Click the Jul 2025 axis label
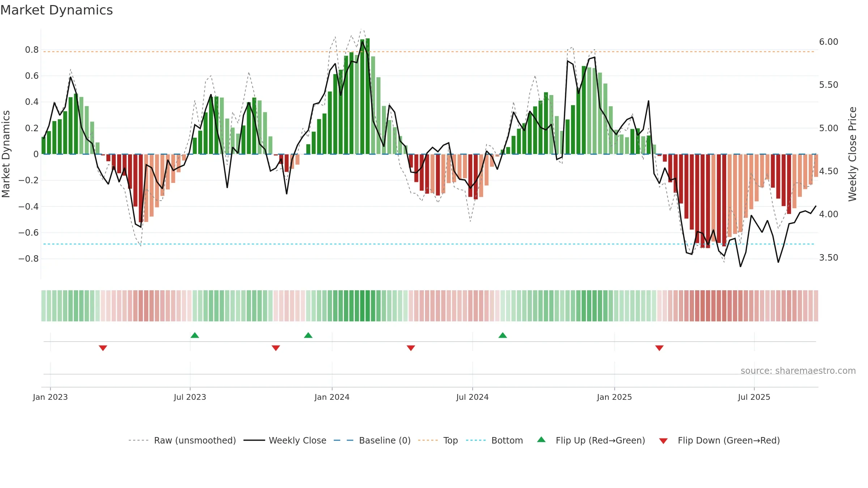868x488 pixels. tap(754, 397)
